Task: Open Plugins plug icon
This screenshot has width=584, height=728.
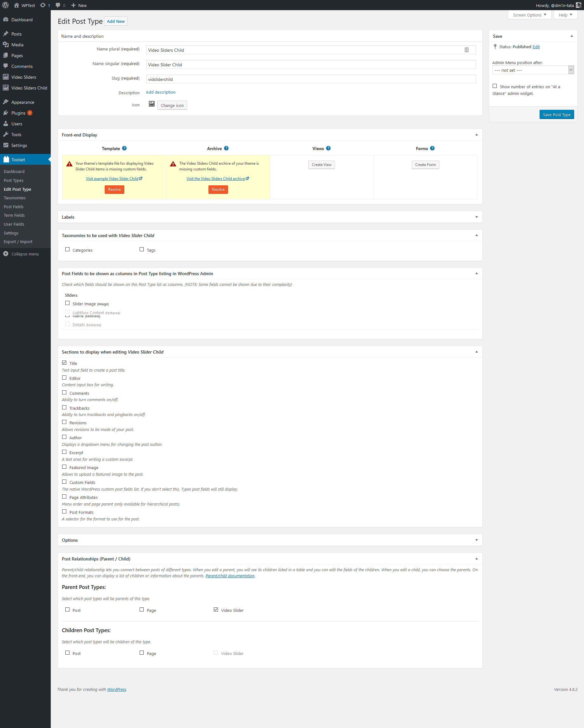Action: 6,113
